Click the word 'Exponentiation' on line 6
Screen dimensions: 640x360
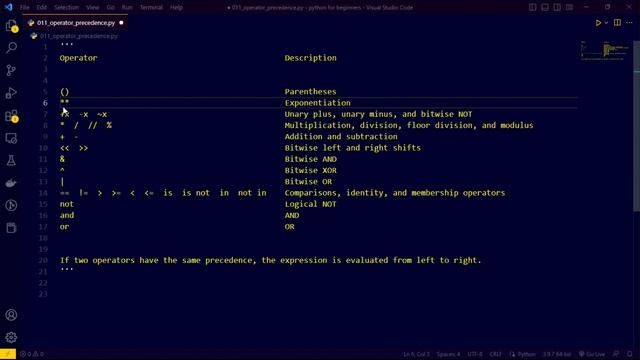[x=318, y=103]
